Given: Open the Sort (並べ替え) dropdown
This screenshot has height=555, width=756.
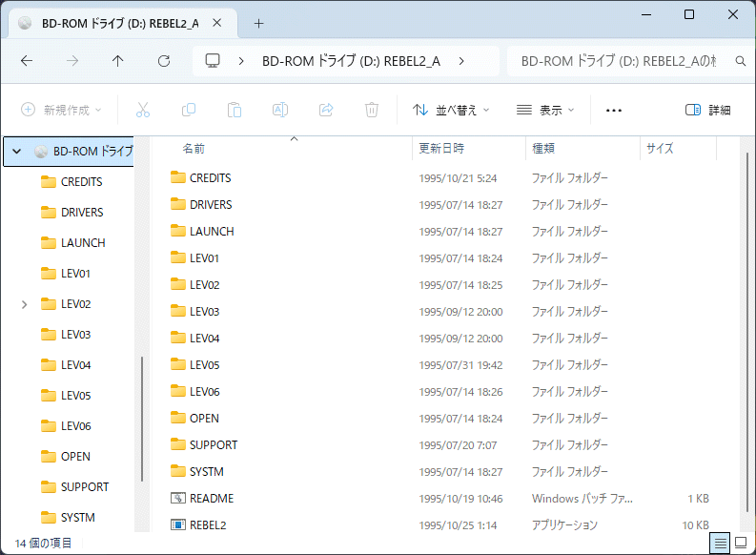Looking at the screenshot, I should coord(451,110).
